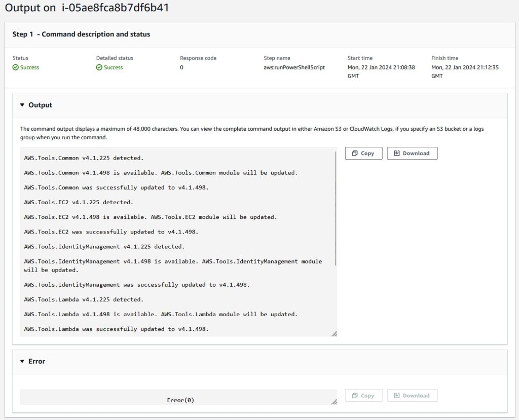Image resolution: width=519 pixels, height=420 pixels.
Task: Click the 48,000 characters output notice text
Action: click(x=252, y=133)
